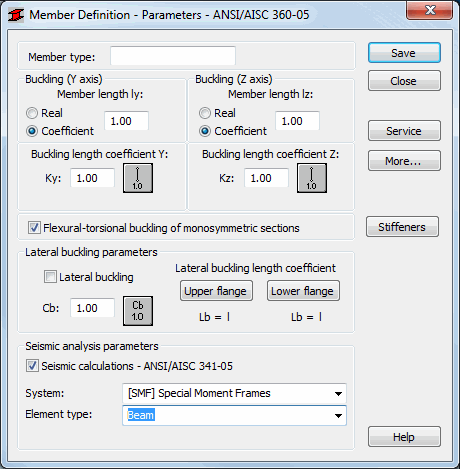
Task: Click the application icon in title bar
Action: point(16,15)
